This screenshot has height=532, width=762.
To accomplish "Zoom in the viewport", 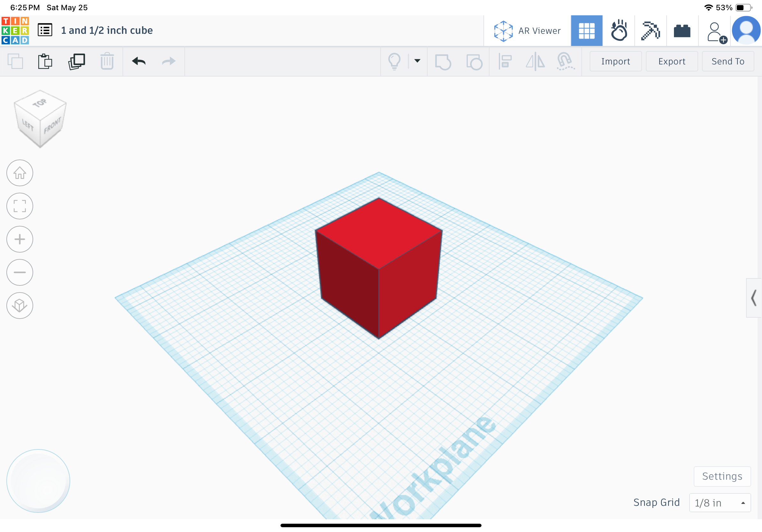I will (x=19, y=239).
